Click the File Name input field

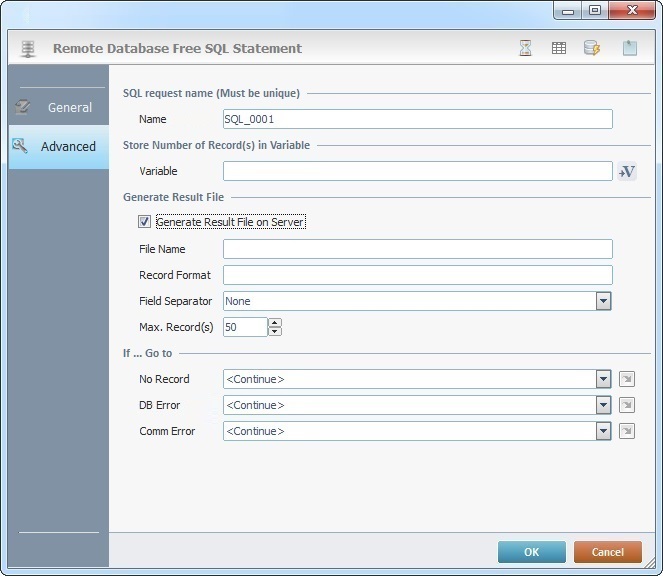(418, 249)
